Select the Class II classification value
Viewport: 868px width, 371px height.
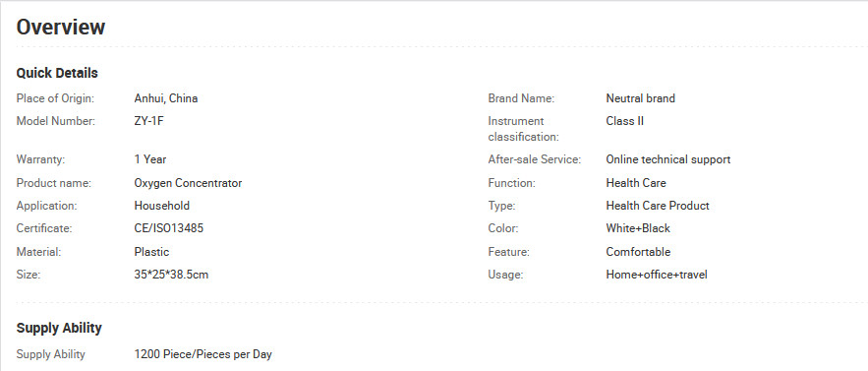[625, 121]
